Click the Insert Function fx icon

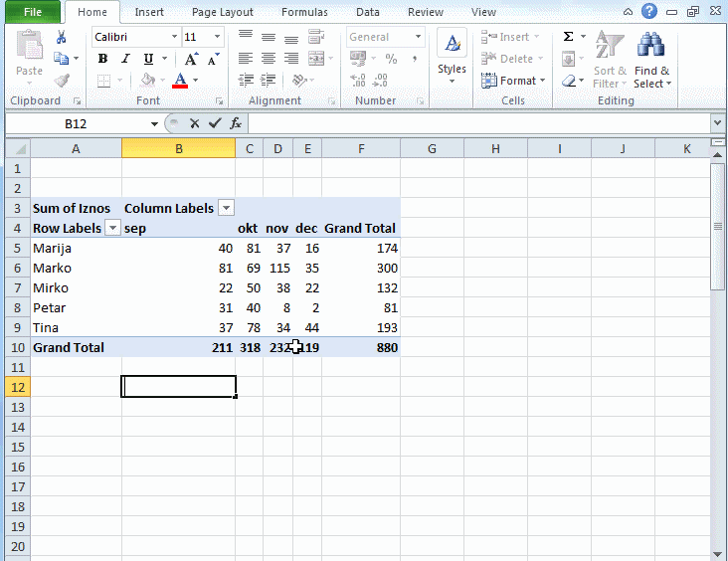(236, 123)
